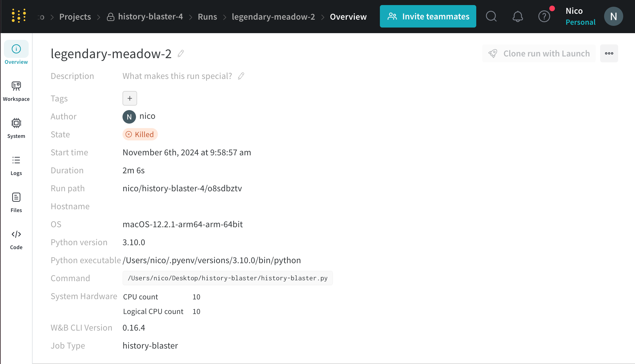Screen dimensions: 635x364
Task: Add a tag with the plus button
Action: point(130,98)
